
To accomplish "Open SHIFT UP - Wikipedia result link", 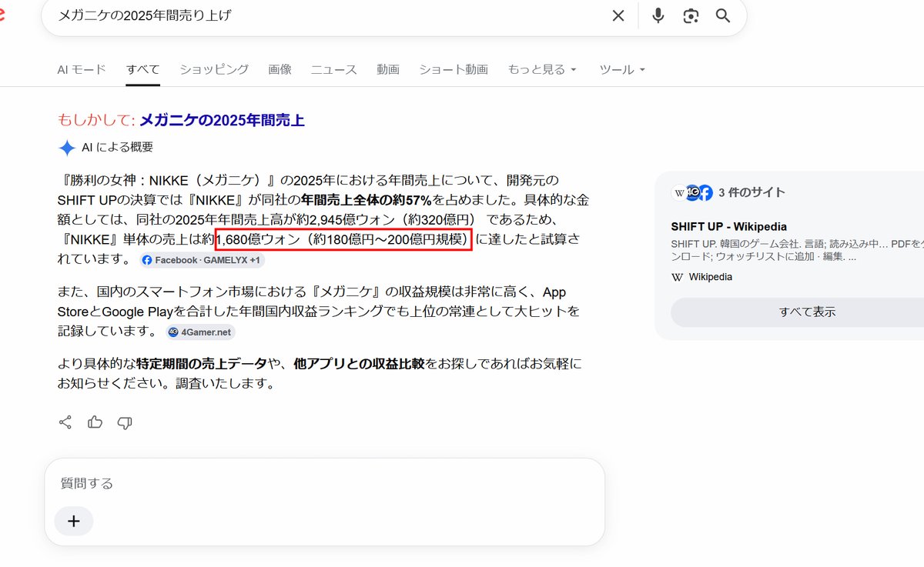I will click(x=728, y=226).
